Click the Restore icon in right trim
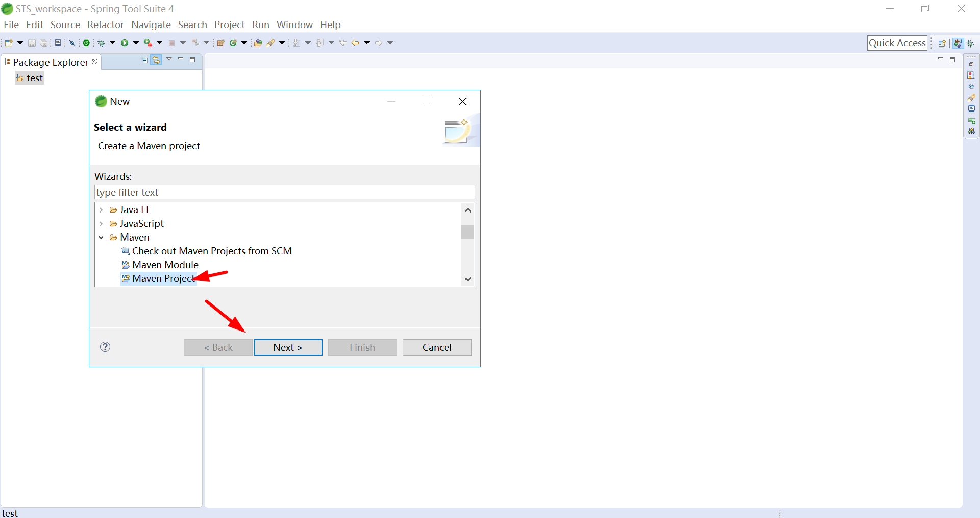The image size is (980, 518). (x=971, y=64)
